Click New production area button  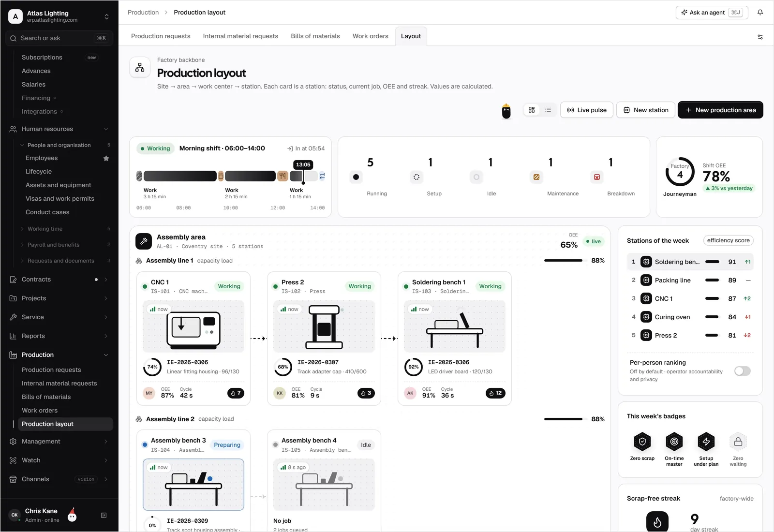pyautogui.click(x=720, y=110)
